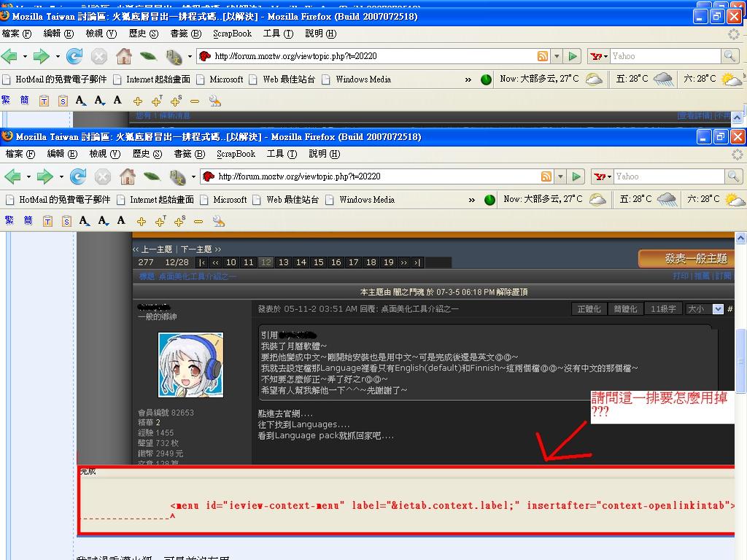The image size is (747, 560).
Task: Expand lower window's bookmarks toolbar overflow chevron
Action: pyautogui.click(x=472, y=199)
